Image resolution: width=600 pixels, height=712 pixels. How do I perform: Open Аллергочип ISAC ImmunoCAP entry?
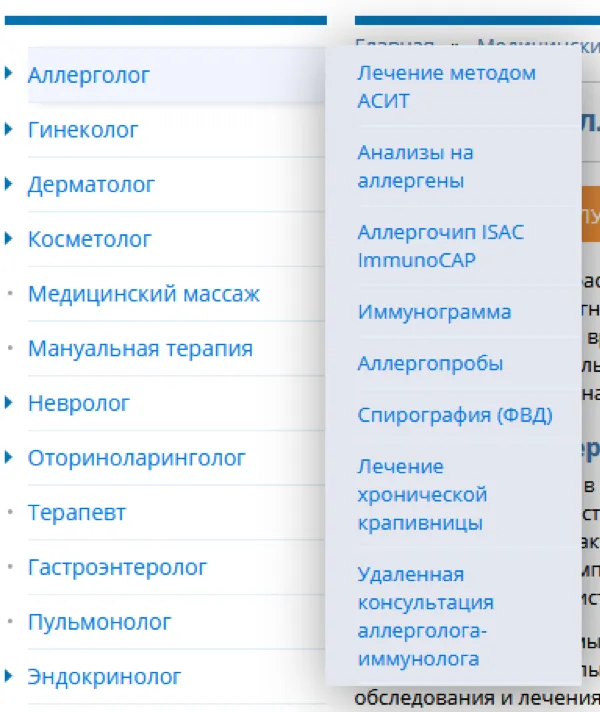coord(440,246)
